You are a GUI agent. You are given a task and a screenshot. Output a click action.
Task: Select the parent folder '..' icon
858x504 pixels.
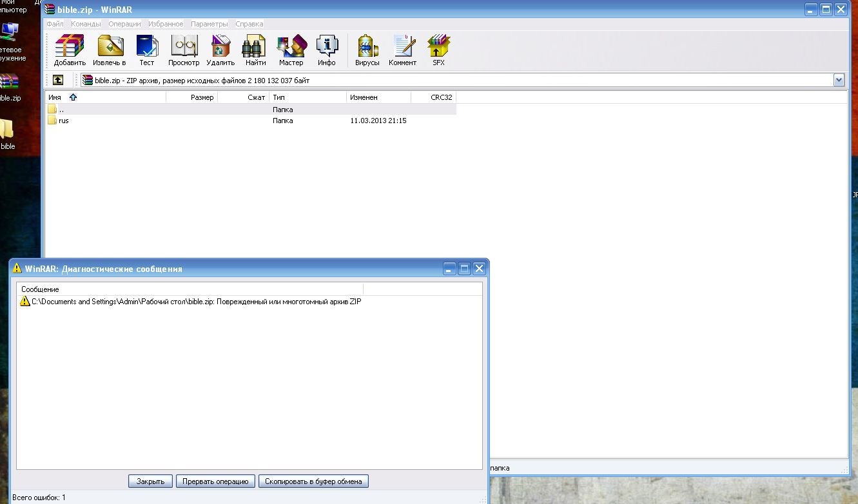52,110
